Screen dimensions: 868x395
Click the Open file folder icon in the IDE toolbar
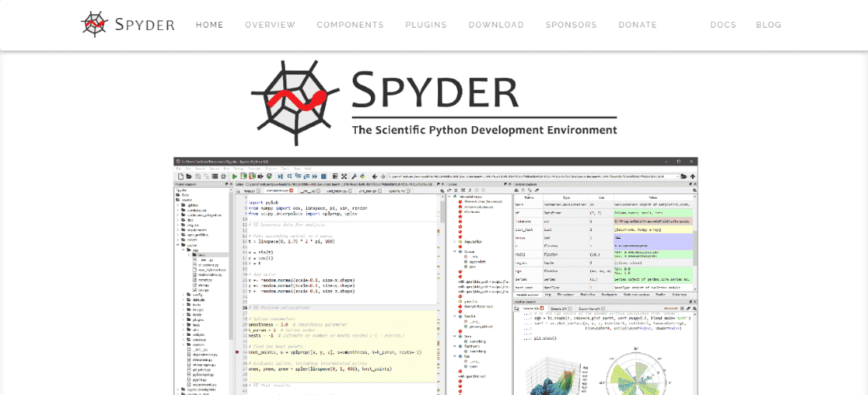click(x=189, y=177)
